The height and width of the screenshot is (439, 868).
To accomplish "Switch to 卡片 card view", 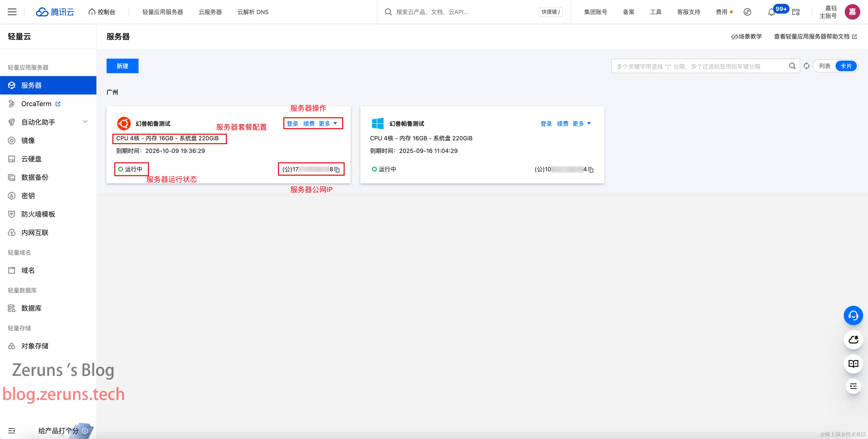I will pyautogui.click(x=846, y=66).
